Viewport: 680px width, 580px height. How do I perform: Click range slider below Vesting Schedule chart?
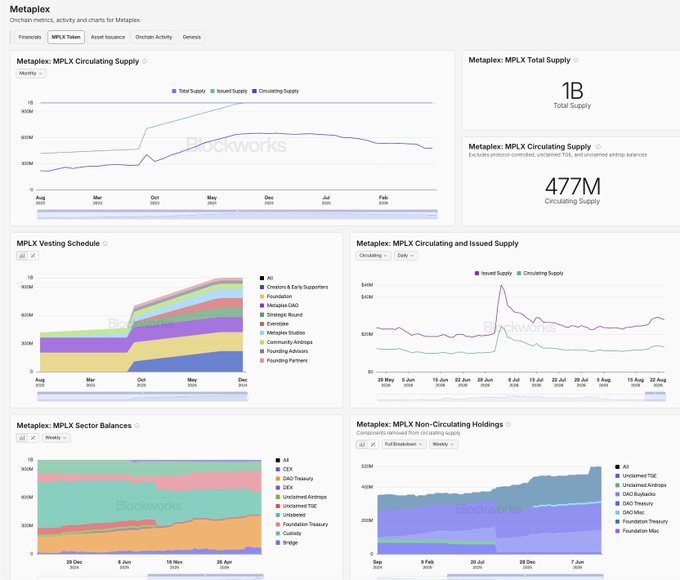[x=142, y=396]
